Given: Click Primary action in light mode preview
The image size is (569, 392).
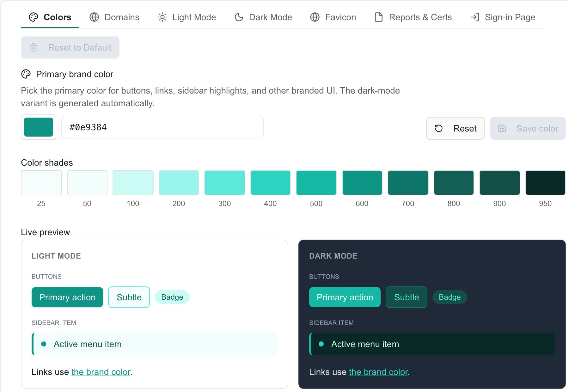Looking at the screenshot, I should 67,297.
